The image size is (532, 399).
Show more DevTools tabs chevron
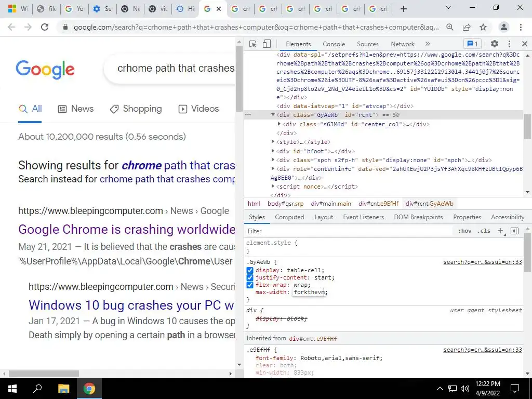point(428,44)
